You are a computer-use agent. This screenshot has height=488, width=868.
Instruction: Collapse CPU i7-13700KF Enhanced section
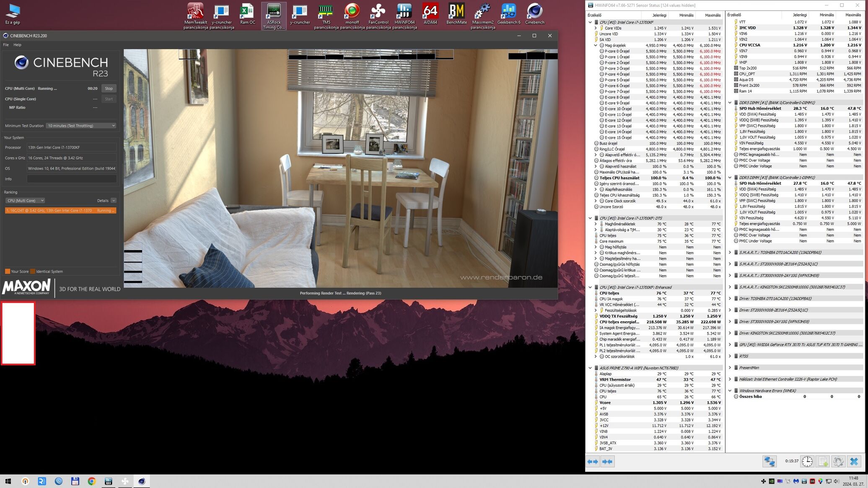[590, 287]
